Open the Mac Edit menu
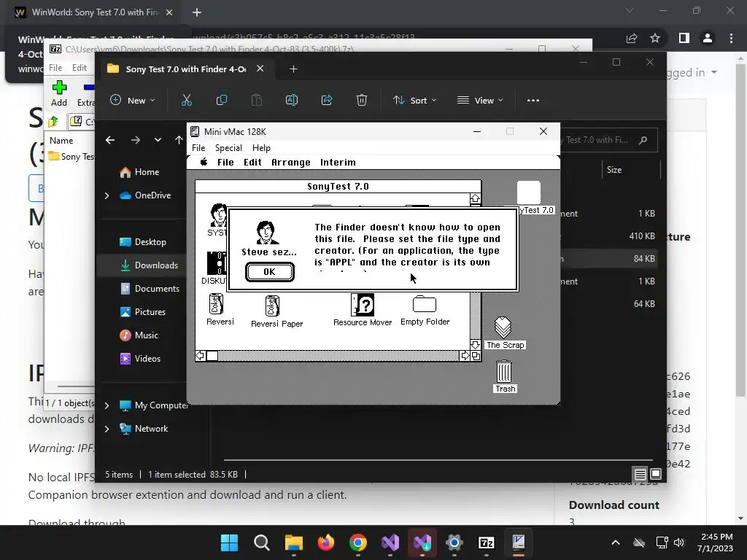Image resolution: width=747 pixels, height=560 pixels. click(x=252, y=163)
